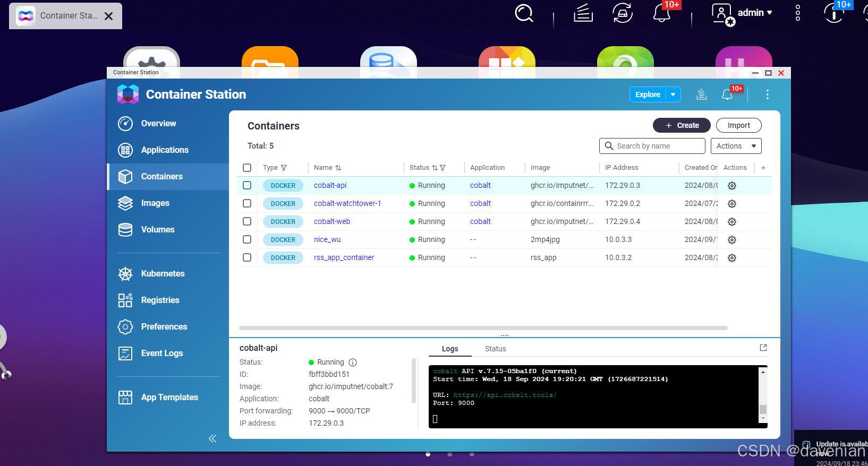
Task: Pop out the logs panel
Action: click(763, 348)
